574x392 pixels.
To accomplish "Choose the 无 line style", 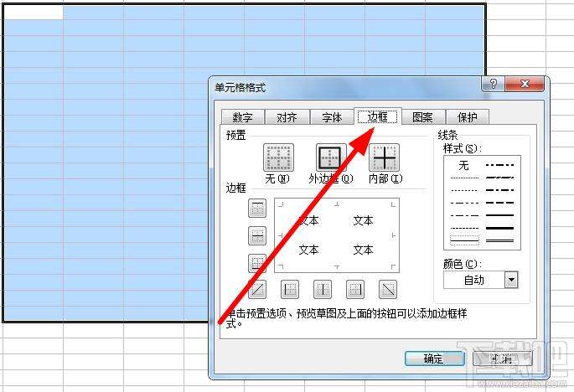I will click(x=464, y=166).
